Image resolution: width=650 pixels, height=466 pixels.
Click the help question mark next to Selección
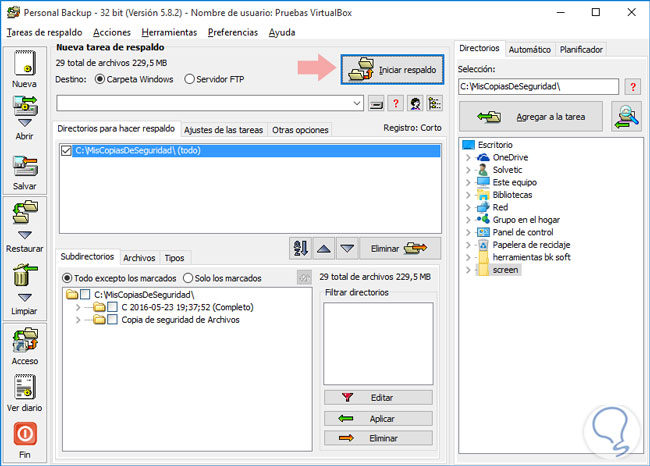click(633, 87)
